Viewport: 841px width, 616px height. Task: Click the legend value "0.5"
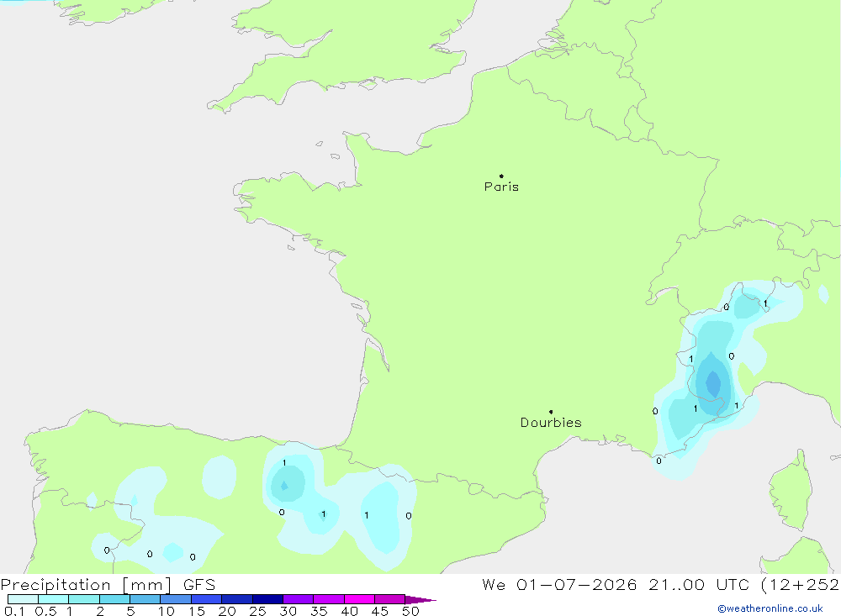click(x=45, y=611)
